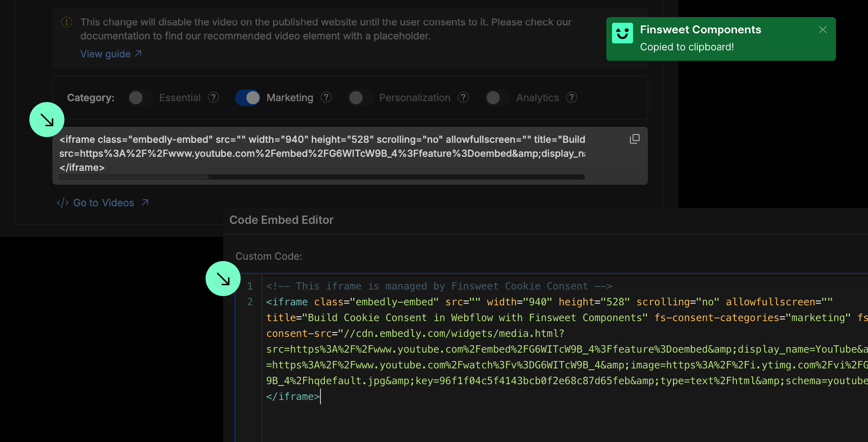The height and width of the screenshot is (442, 868).
Task: Click the warning icon beside the notice
Action: (x=67, y=22)
